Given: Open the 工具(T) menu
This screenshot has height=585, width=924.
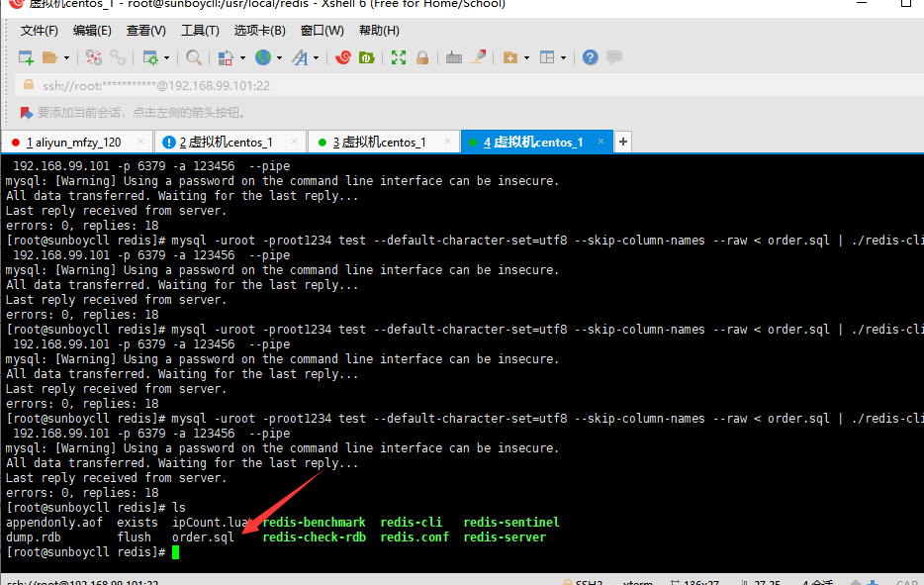Looking at the screenshot, I should (200, 31).
